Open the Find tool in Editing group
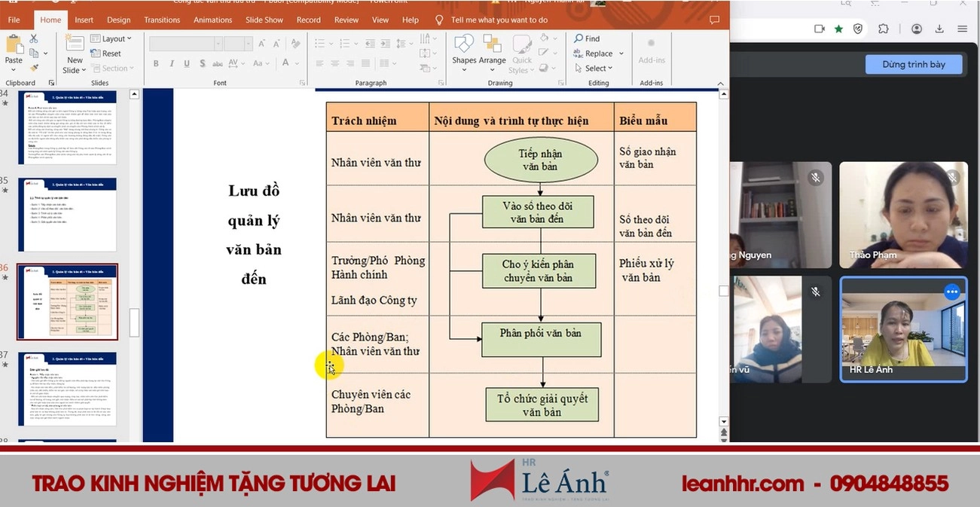The height and width of the screenshot is (507, 980). click(588, 38)
